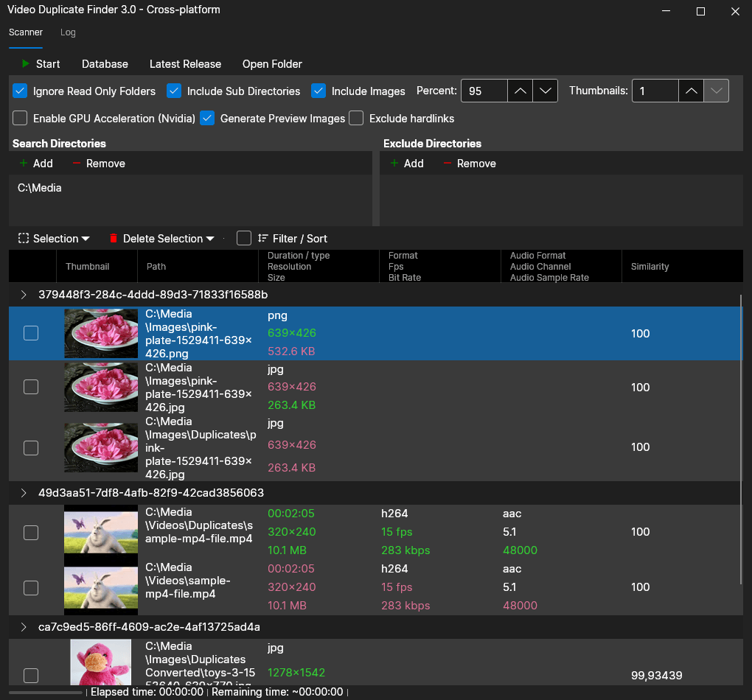The width and height of the screenshot is (752, 700).
Task: Add a new search directory
Action: click(x=35, y=163)
